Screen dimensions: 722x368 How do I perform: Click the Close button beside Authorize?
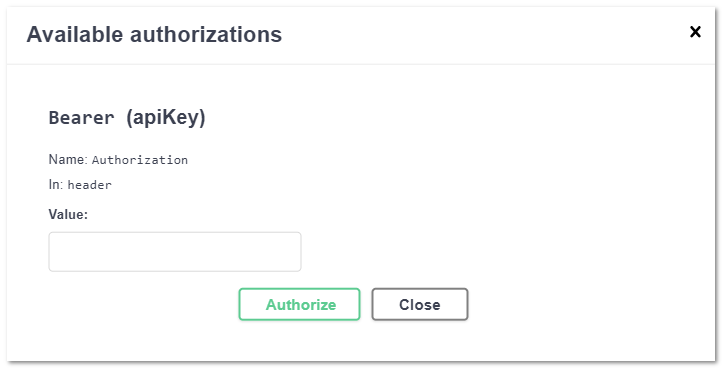[420, 304]
